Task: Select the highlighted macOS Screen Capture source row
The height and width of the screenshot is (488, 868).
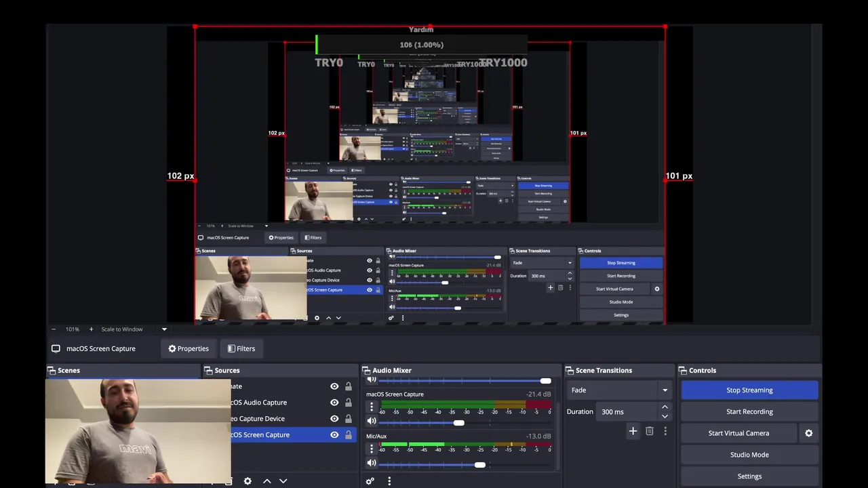Action: [293, 435]
